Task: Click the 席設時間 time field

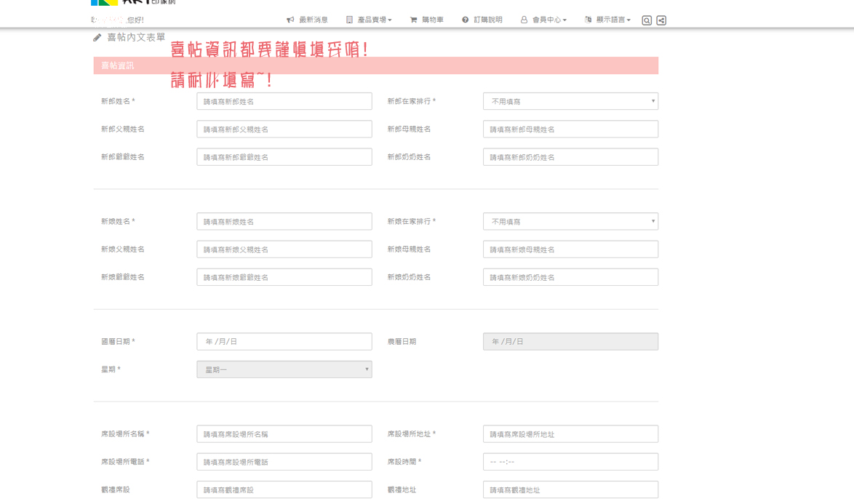Action: click(x=570, y=462)
